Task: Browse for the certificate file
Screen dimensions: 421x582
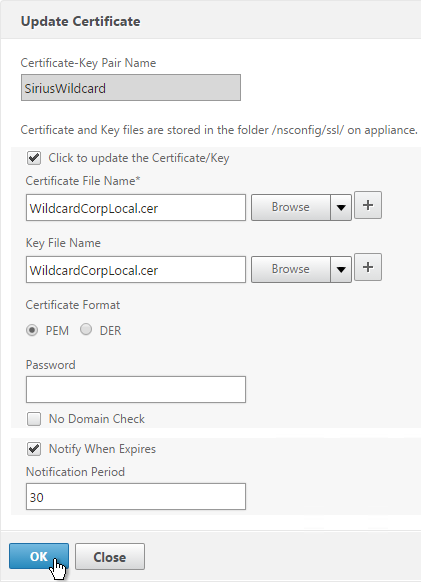Action: [291, 207]
